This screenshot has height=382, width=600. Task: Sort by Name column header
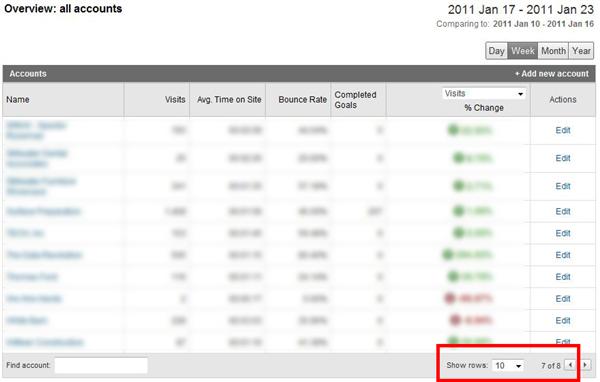(x=18, y=100)
